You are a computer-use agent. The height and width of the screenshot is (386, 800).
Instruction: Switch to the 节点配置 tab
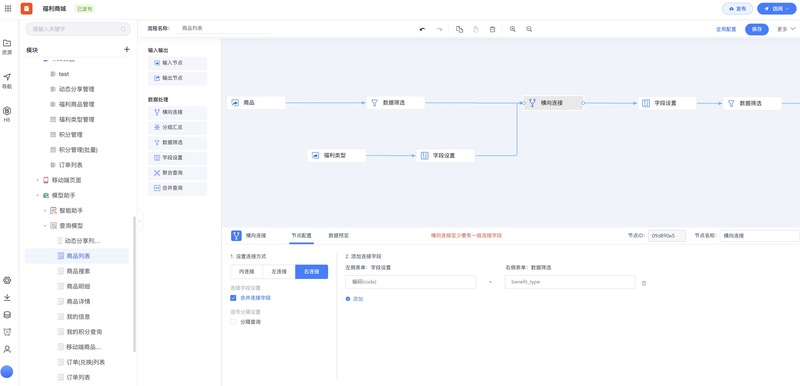(x=302, y=236)
